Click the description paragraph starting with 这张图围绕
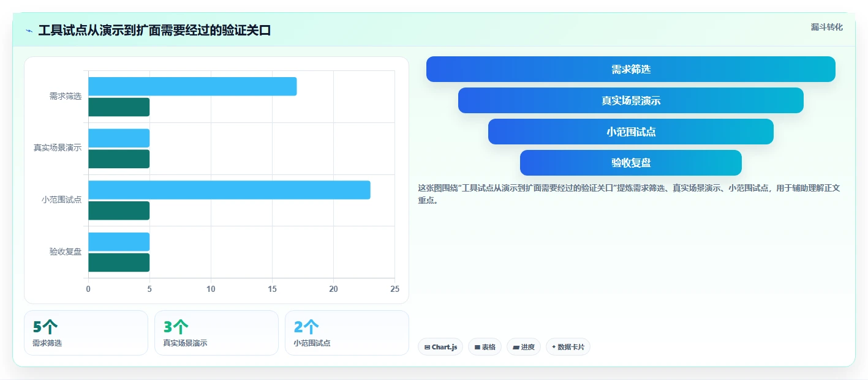The height and width of the screenshot is (380, 868). 629,194
